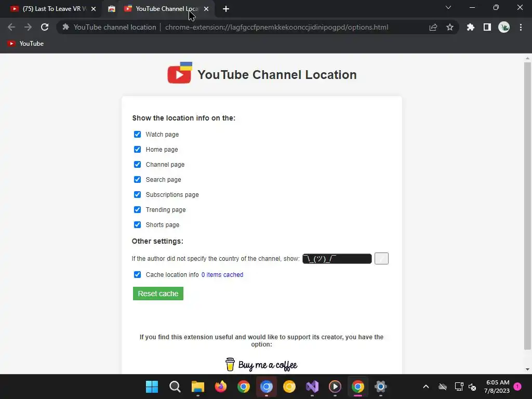Click the share page icon in the address bar
Viewport: 532px width, 399px height.
433,27
